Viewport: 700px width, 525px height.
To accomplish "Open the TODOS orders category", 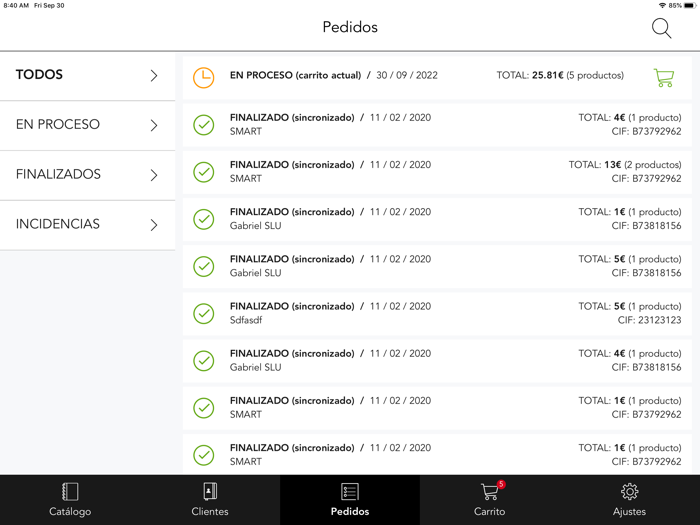I will click(40, 75).
